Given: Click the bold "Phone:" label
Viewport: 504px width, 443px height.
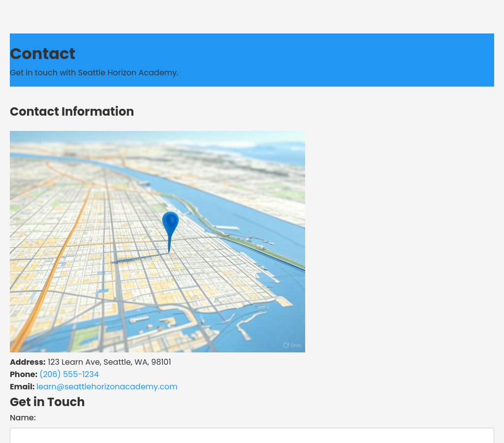Looking at the screenshot, I should 24,375.
